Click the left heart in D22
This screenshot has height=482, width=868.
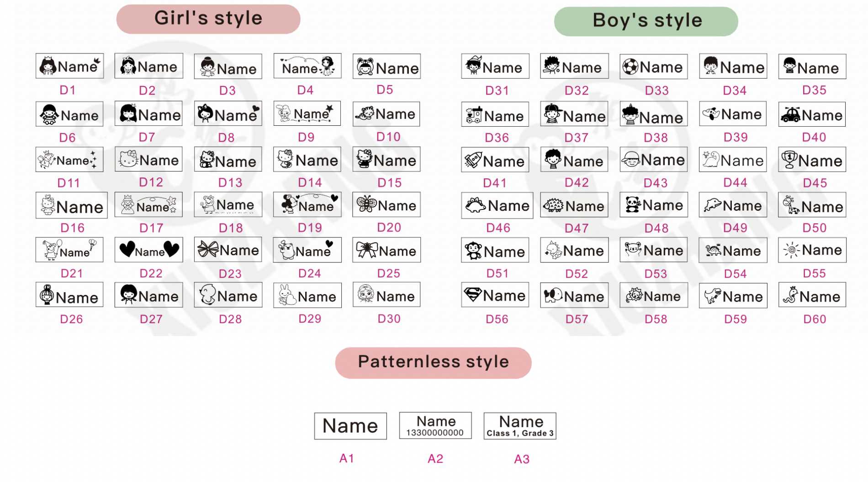click(x=127, y=249)
